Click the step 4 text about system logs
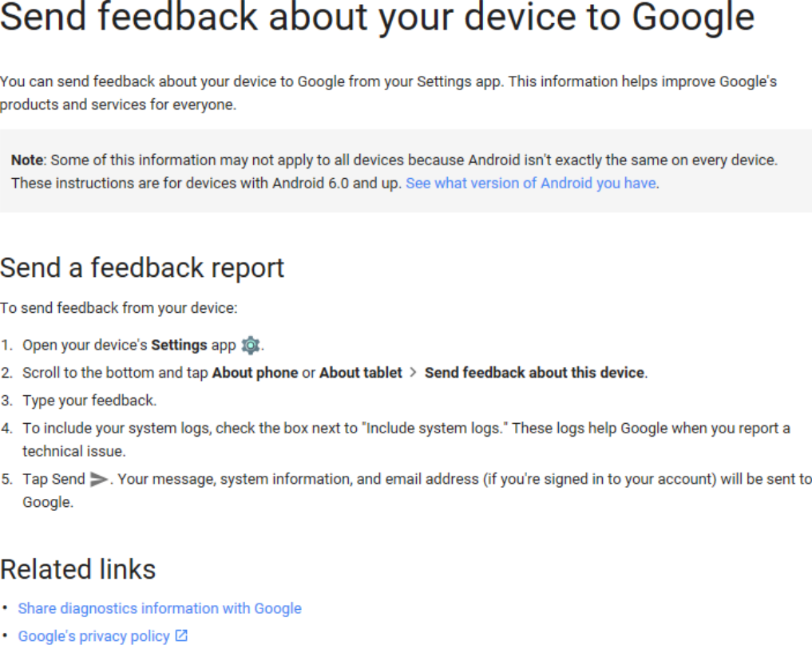The height and width of the screenshot is (645, 812). 406,440
